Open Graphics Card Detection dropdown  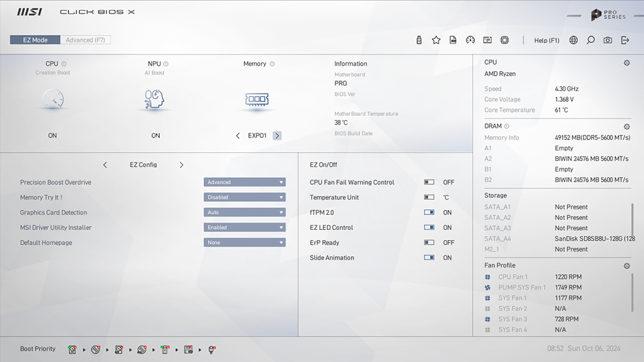point(244,213)
